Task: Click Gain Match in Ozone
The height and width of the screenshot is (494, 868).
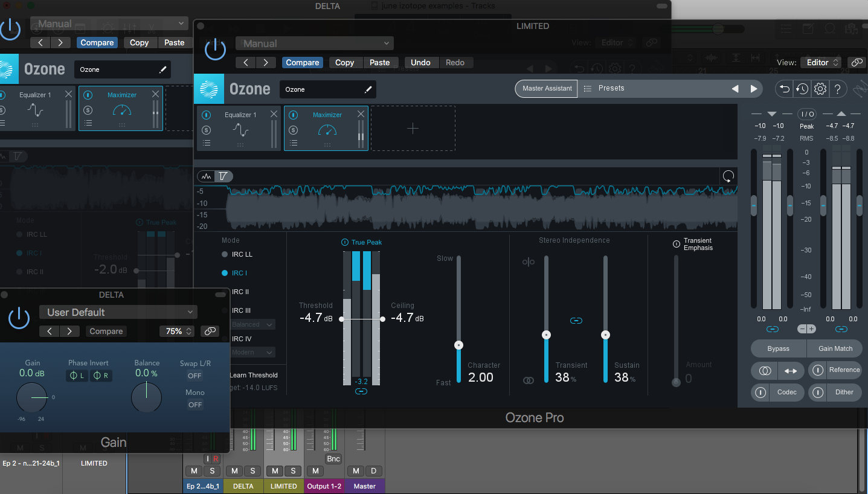Action: (x=835, y=348)
